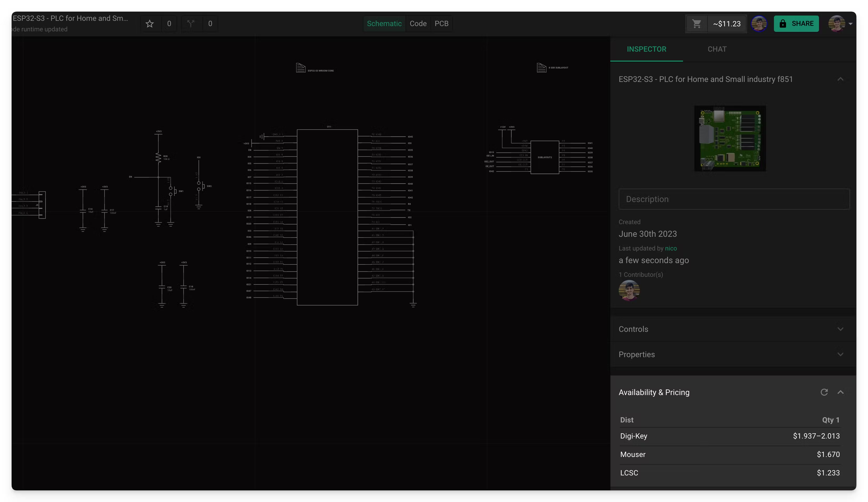Screen dimensions: 868x502
Task: Click the contributor avatar under Contributors
Action: coord(629,290)
